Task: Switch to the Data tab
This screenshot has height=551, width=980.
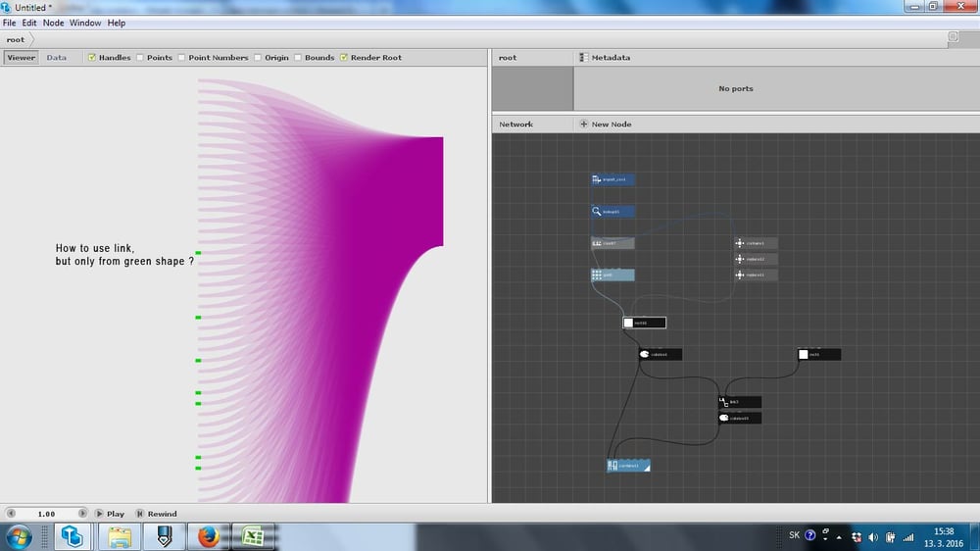Action: coord(56,58)
